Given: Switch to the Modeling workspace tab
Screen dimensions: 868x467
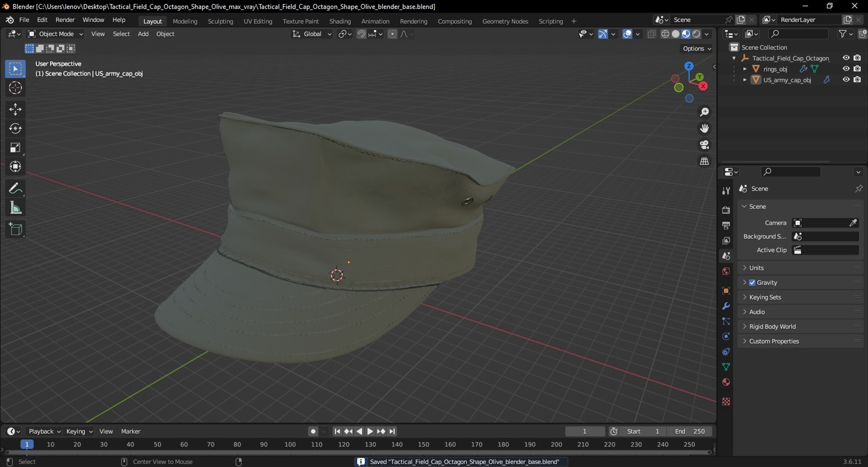Looking at the screenshot, I should (185, 21).
